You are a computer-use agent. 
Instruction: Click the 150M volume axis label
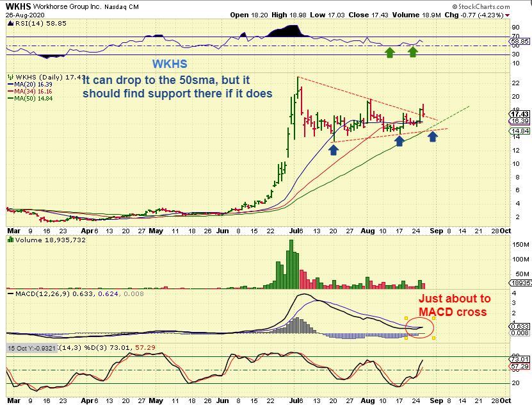[520, 245]
